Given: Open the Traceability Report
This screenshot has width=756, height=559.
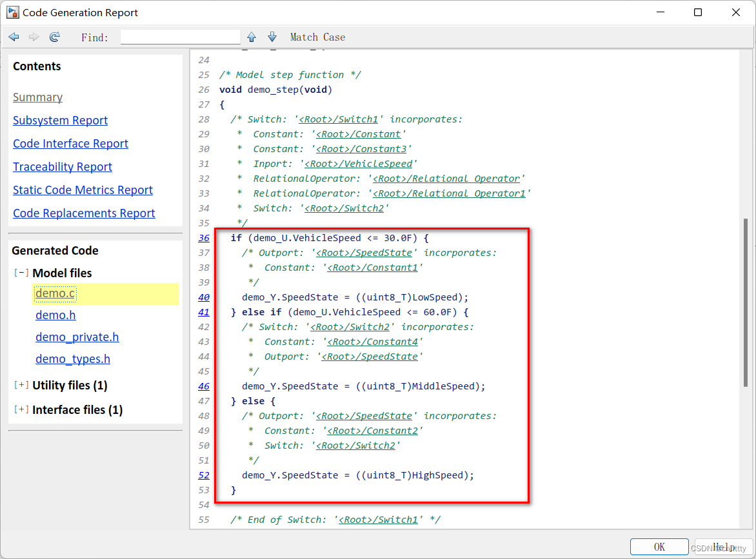Looking at the screenshot, I should click(62, 167).
